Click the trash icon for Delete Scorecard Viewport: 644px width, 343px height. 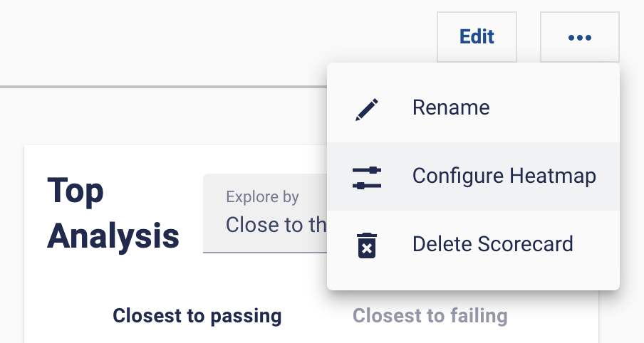click(x=367, y=245)
